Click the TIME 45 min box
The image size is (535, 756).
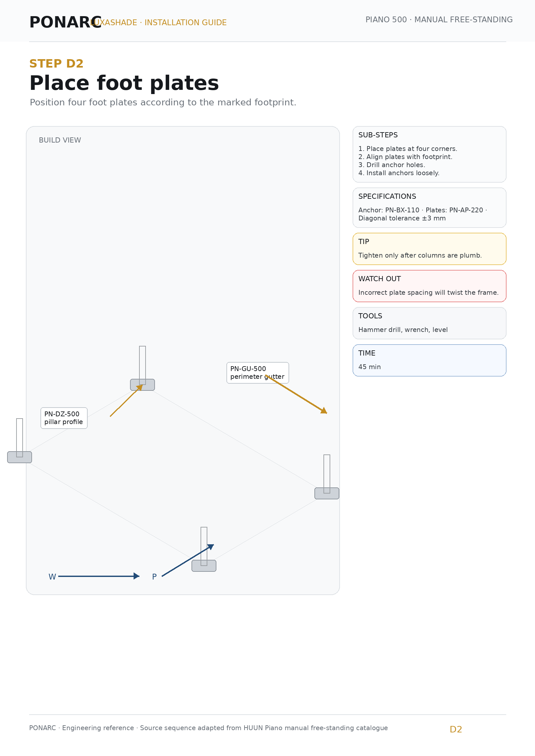[429, 360]
